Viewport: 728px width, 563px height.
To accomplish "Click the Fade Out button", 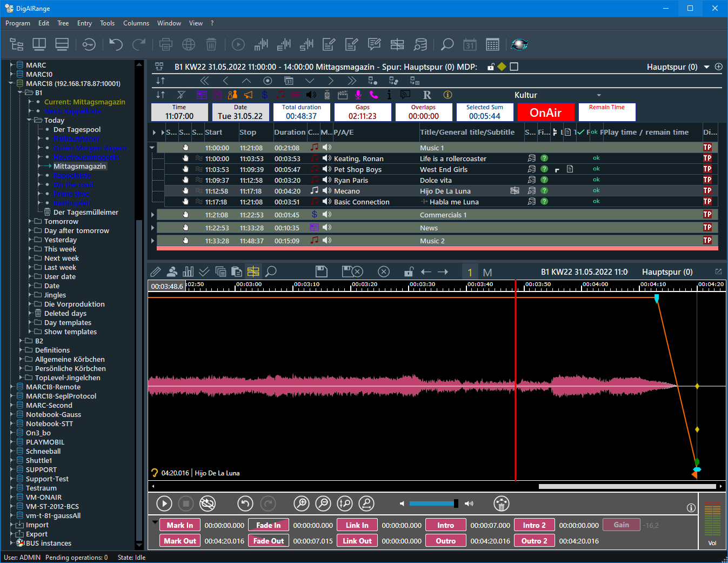I will click(x=268, y=541).
